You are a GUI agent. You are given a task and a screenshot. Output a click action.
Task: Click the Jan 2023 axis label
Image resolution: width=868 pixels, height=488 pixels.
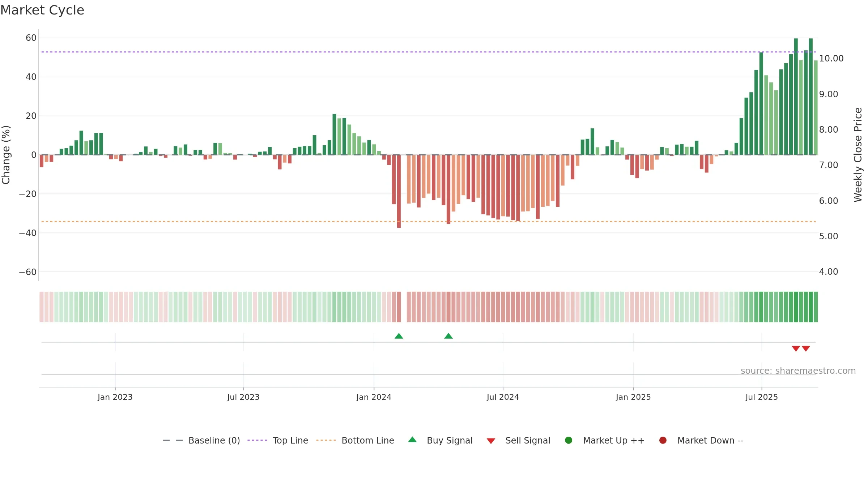point(115,397)
